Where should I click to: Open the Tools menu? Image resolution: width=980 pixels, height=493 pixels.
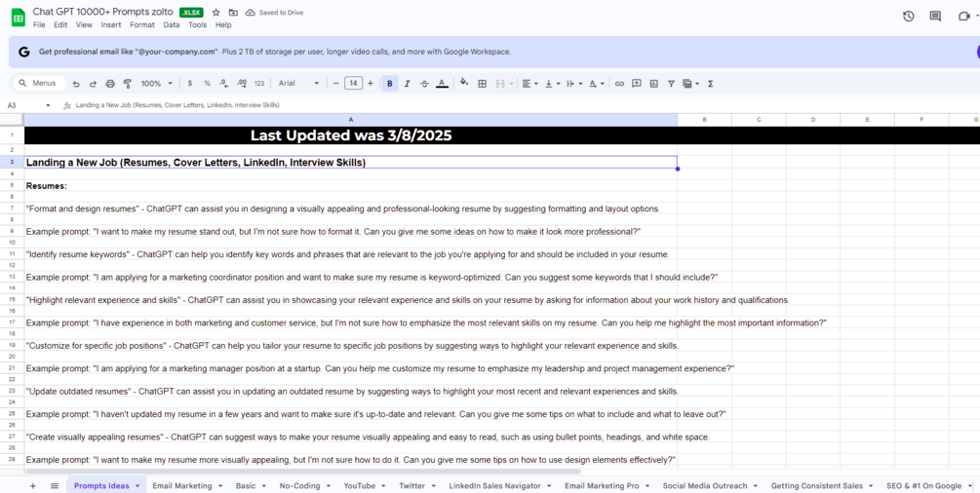click(x=198, y=25)
